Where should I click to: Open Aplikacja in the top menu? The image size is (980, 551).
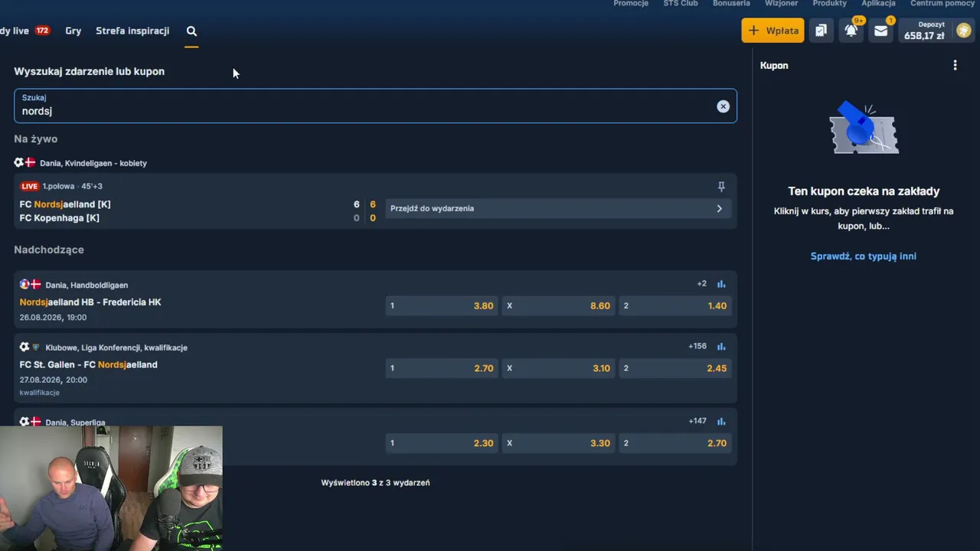pos(878,4)
